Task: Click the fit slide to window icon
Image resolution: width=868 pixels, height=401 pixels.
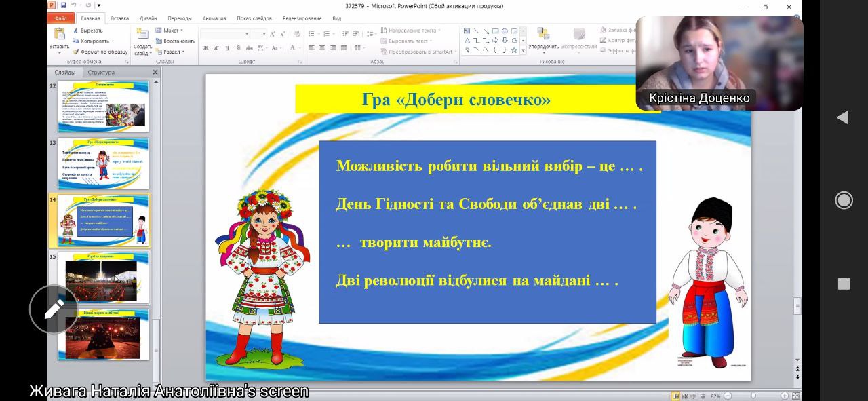Action: click(x=795, y=396)
